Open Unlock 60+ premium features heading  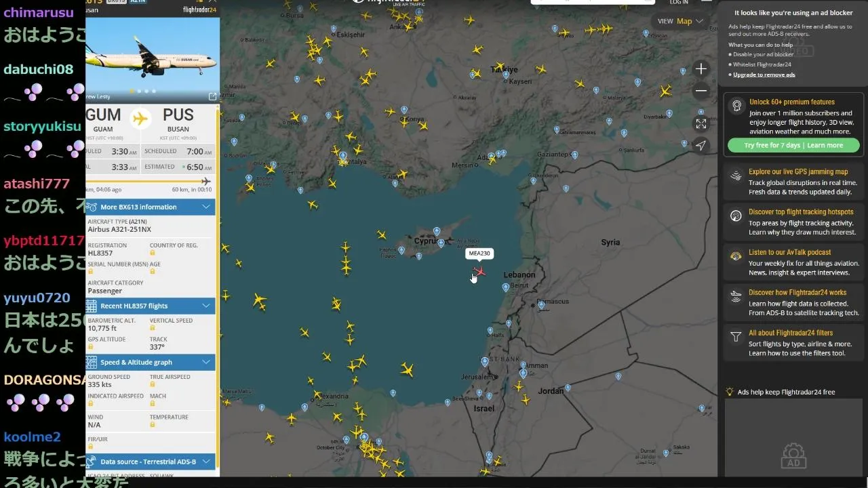[792, 102]
